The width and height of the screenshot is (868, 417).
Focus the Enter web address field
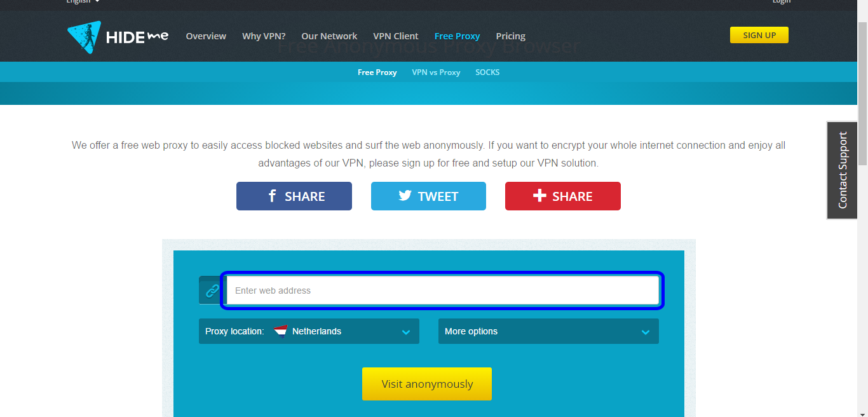click(x=443, y=291)
